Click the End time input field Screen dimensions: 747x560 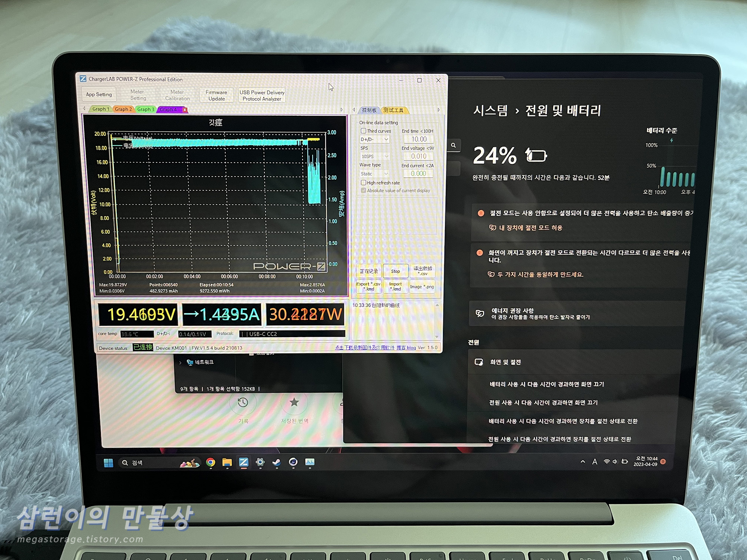tap(419, 139)
